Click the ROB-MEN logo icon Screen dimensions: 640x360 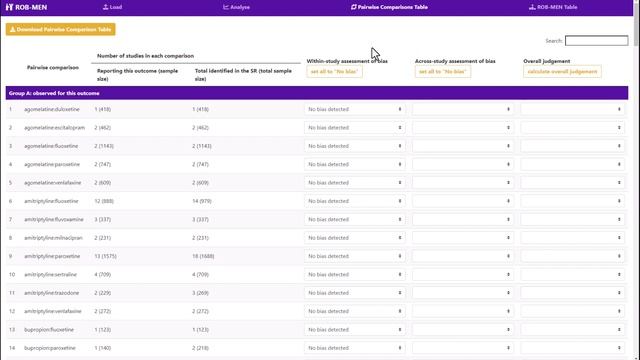[x=9, y=7]
